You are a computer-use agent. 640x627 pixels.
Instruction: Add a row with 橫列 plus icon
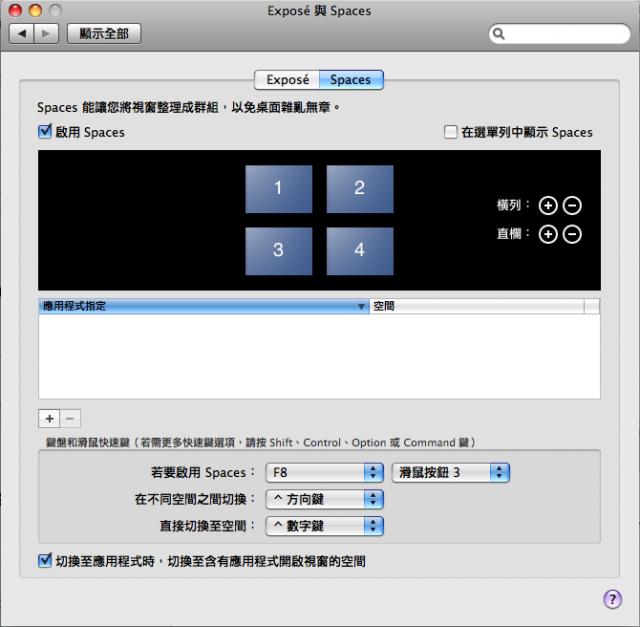tap(548, 205)
